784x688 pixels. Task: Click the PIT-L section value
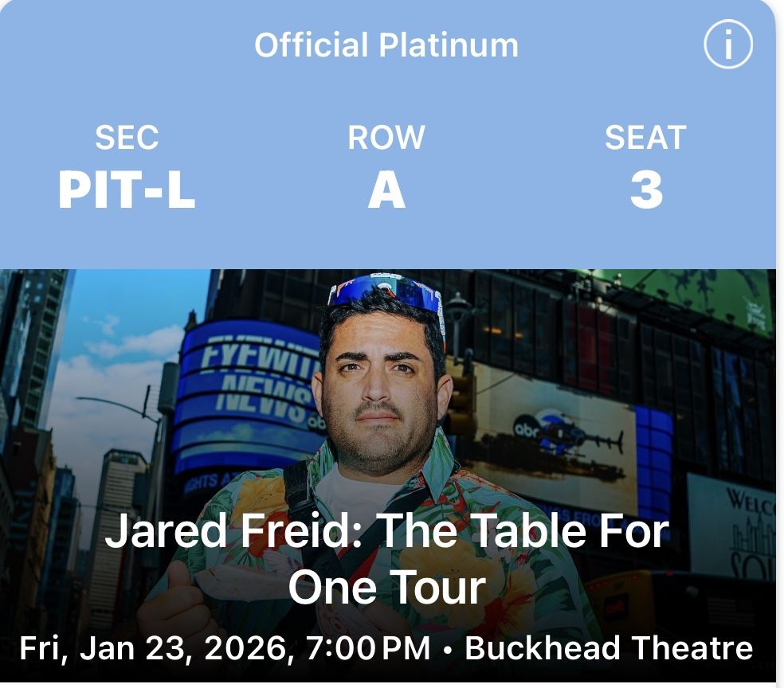tap(127, 191)
